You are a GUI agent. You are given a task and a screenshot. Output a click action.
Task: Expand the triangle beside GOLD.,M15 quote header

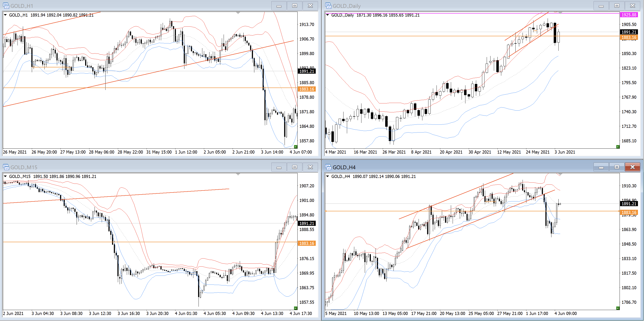[5, 176]
